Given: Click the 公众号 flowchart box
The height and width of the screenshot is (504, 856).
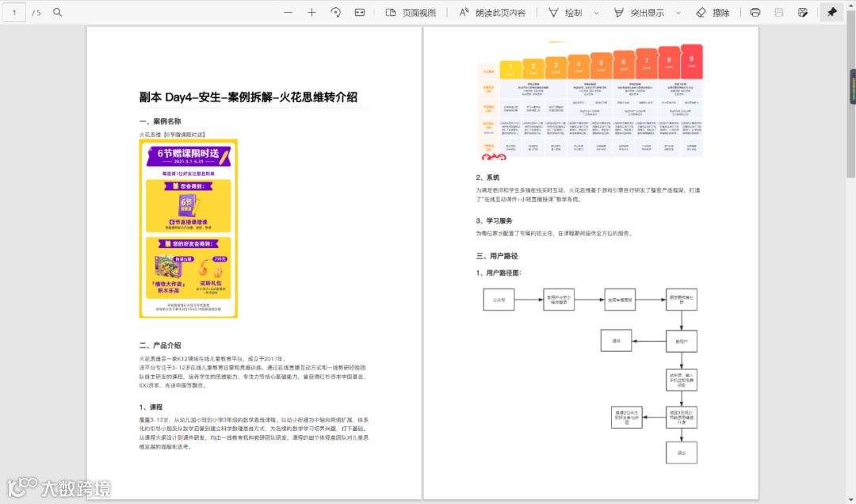Looking at the screenshot, I should pos(499,300).
